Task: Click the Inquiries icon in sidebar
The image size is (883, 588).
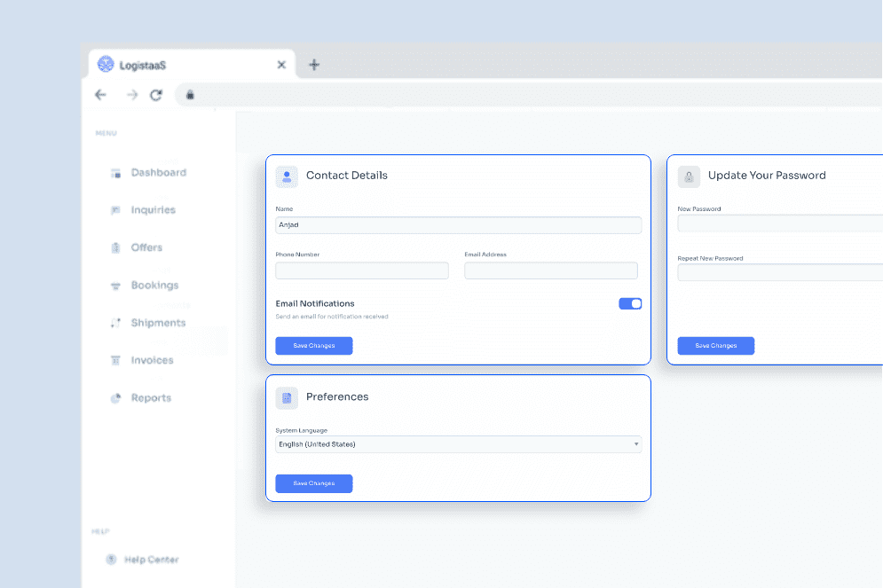Action: (x=115, y=210)
